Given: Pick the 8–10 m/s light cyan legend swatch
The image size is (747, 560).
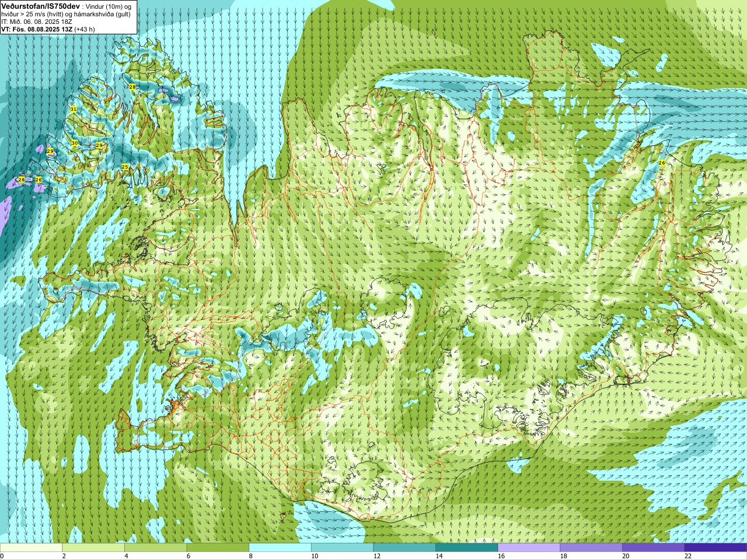Looking at the screenshot, I should click(x=280, y=548).
